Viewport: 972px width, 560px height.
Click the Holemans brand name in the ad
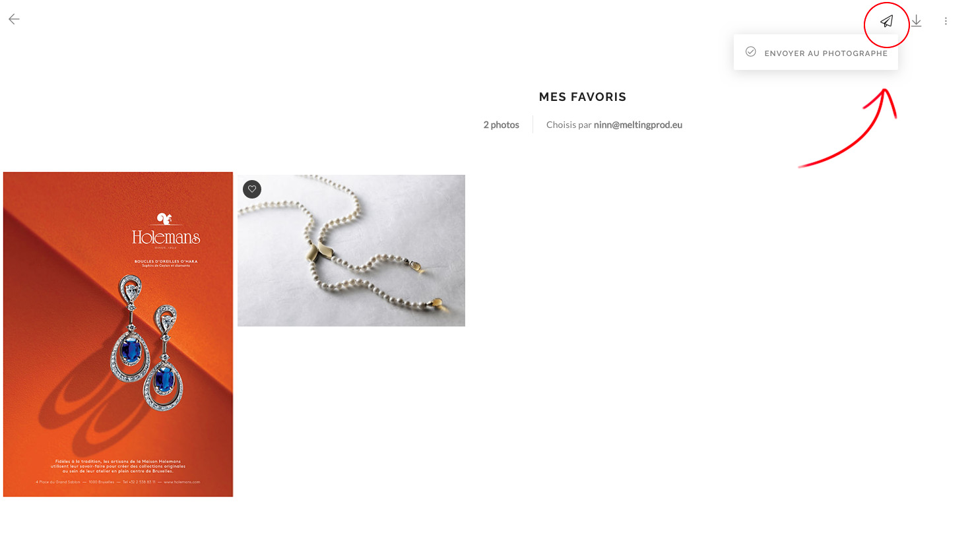click(x=166, y=237)
